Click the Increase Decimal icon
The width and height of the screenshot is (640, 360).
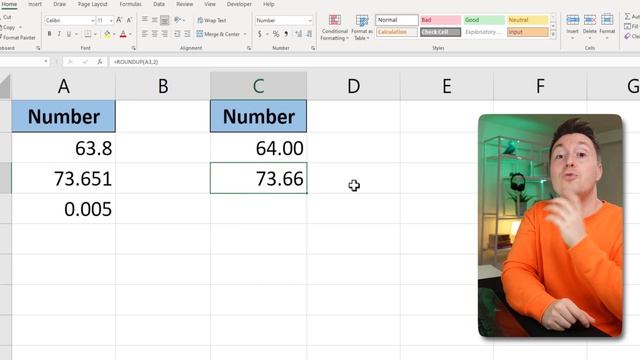pos(299,34)
